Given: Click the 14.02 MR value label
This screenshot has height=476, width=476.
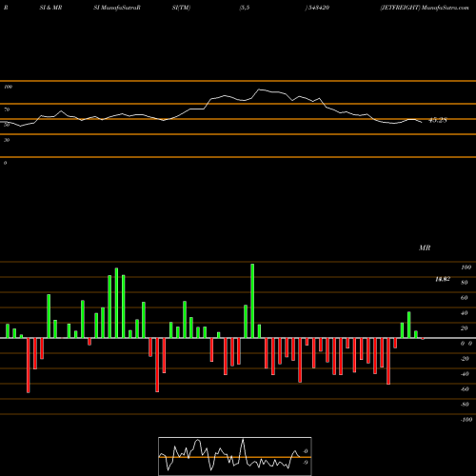Looking at the screenshot, I should [443, 279].
